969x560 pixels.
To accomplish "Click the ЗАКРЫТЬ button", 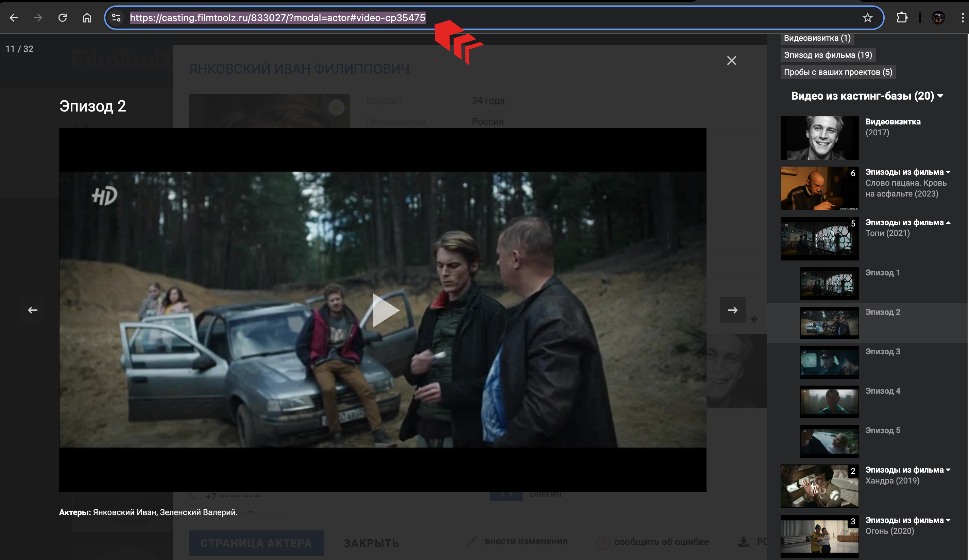I will click(x=371, y=543).
